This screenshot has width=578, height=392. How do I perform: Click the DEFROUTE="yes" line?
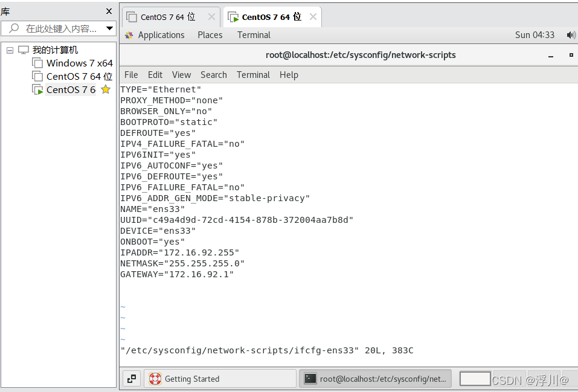(158, 133)
